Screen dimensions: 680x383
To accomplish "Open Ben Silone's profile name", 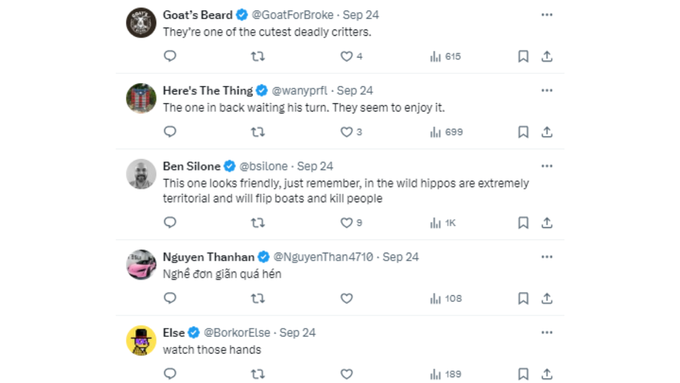I will 192,166.
